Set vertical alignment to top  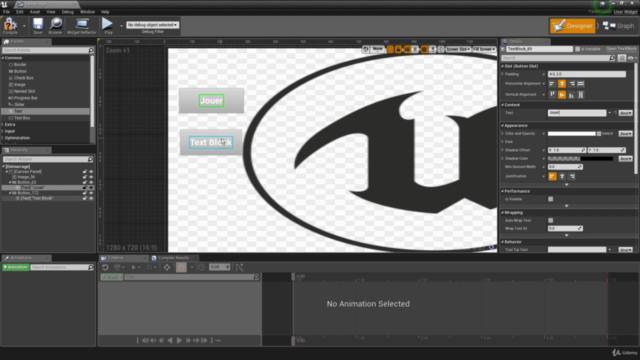click(552, 95)
